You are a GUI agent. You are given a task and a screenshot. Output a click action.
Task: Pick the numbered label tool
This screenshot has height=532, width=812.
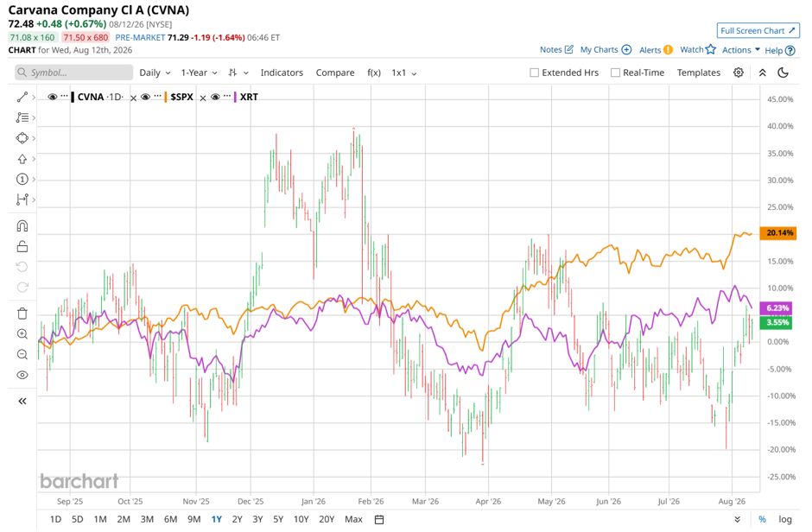coord(22,179)
